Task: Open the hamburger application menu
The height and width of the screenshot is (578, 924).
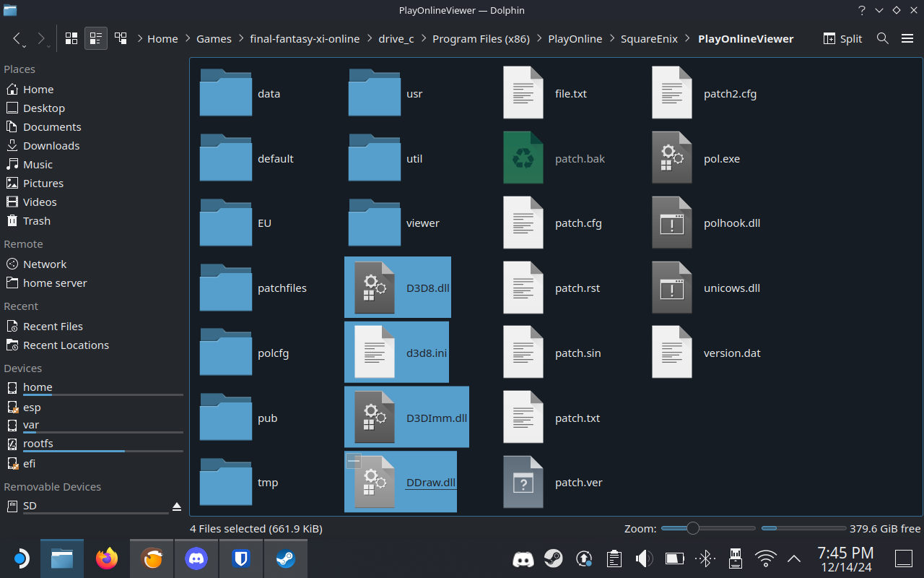Action: click(907, 38)
